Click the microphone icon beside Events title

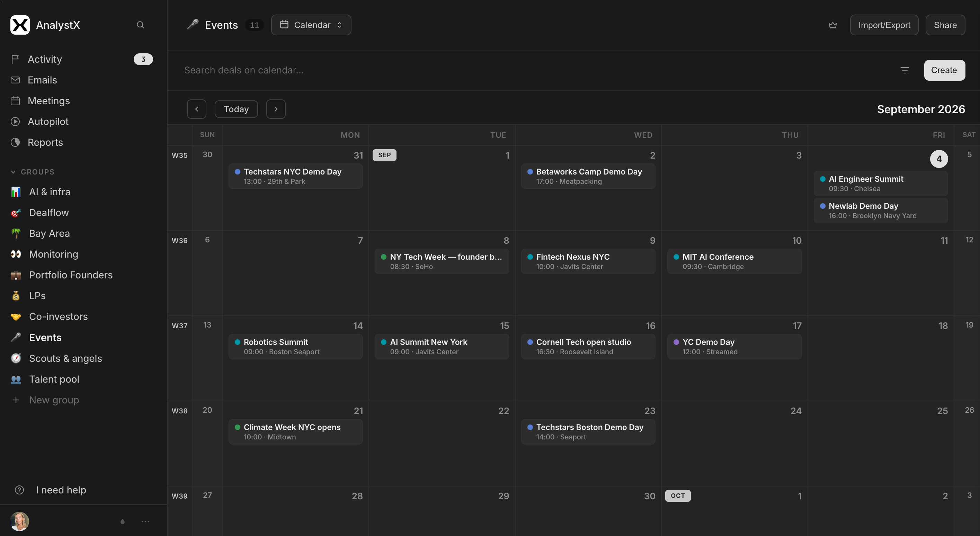(x=193, y=25)
